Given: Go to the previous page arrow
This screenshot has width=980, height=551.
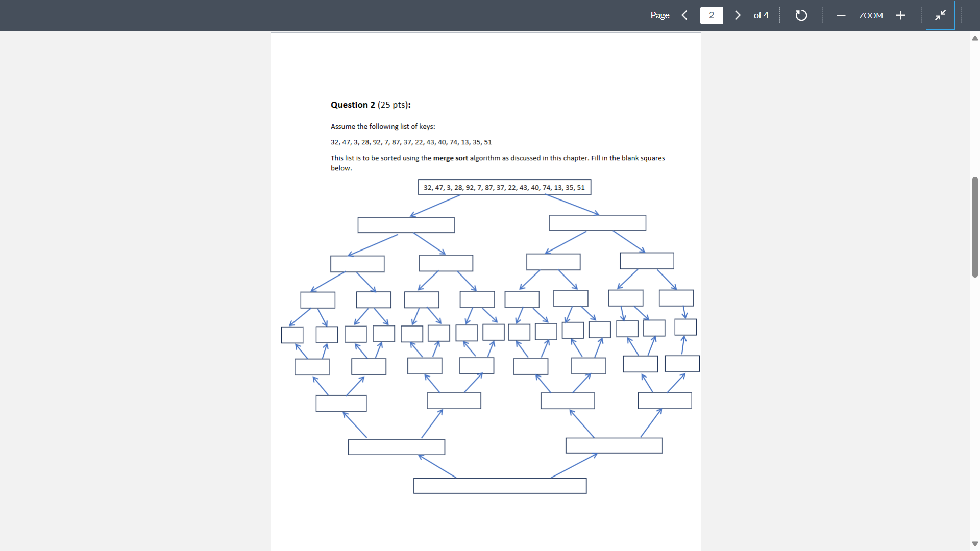Looking at the screenshot, I should pos(684,15).
